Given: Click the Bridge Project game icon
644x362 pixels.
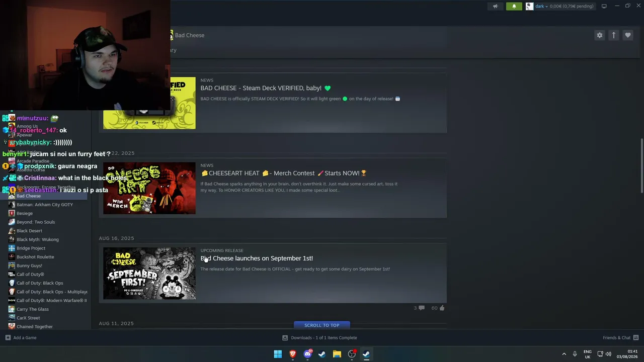Looking at the screenshot, I should (12, 248).
